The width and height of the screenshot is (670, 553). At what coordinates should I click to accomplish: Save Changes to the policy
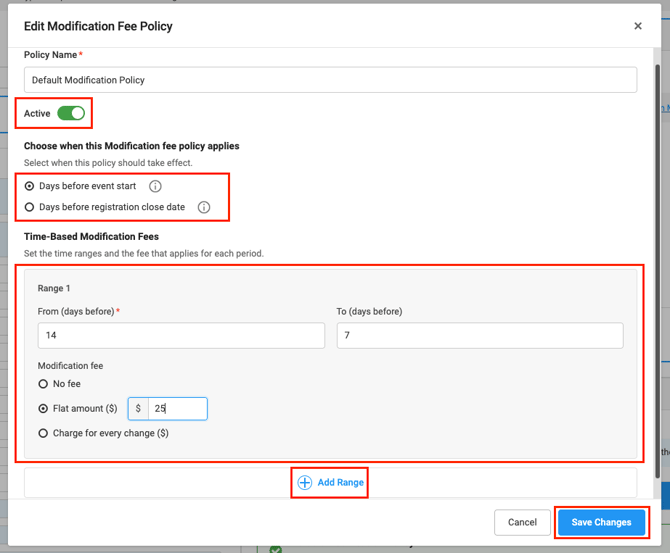point(601,522)
